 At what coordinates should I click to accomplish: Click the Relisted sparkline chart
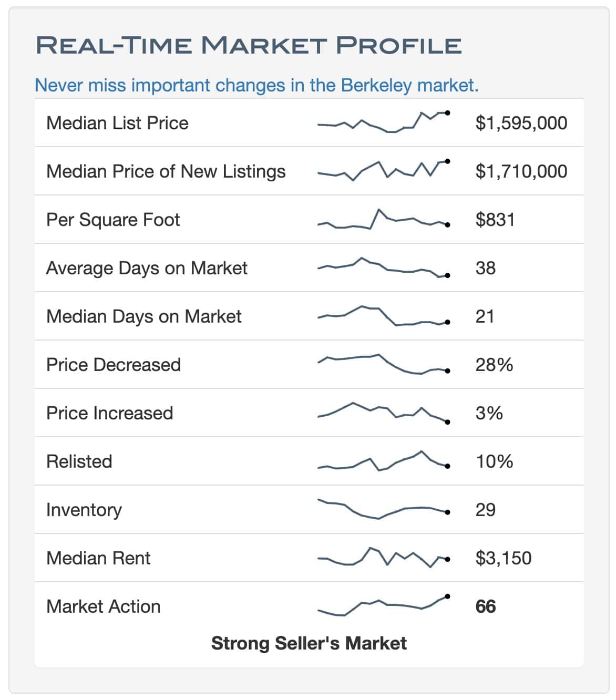click(x=384, y=461)
